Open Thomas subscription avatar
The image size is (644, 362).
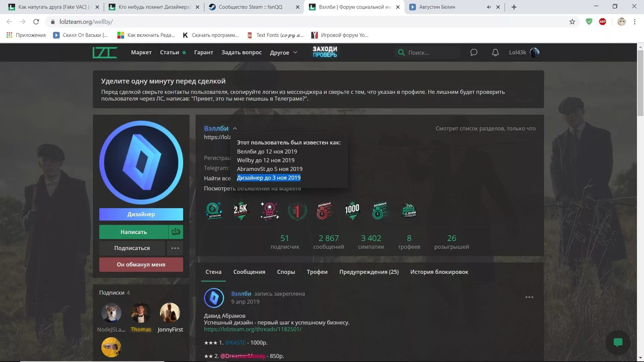(x=141, y=313)
